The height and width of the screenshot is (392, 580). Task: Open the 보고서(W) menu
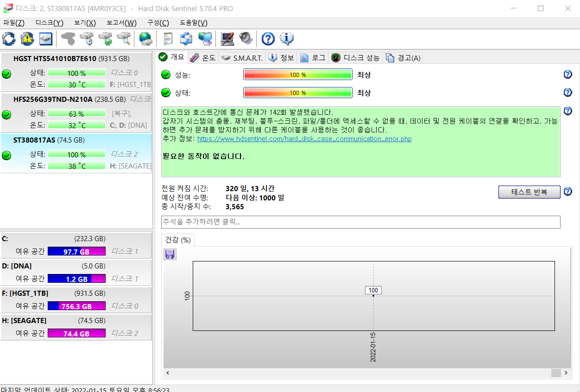click(x=121, y=23)
